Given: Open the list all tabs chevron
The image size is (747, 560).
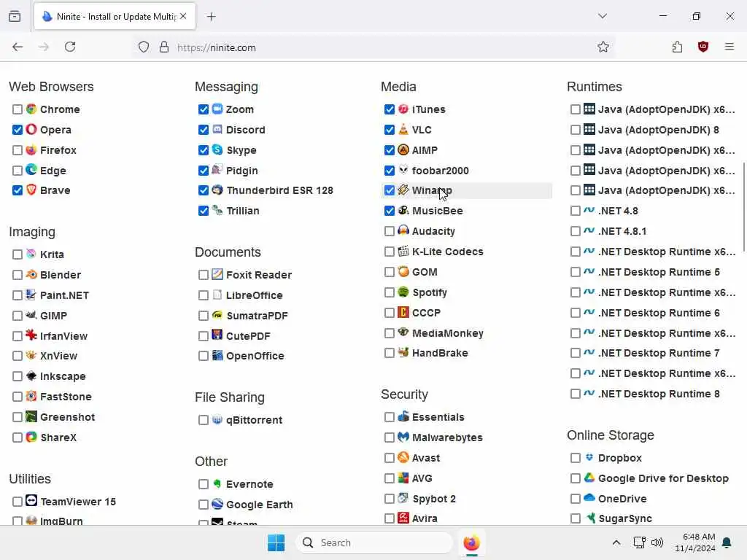Looking at the screenshot, I should 603,16.
